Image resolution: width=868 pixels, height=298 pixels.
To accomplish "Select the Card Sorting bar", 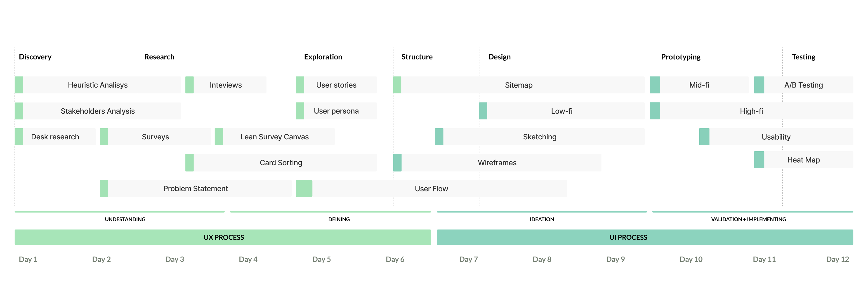I will pyautogui.click(x=281, y=163).
